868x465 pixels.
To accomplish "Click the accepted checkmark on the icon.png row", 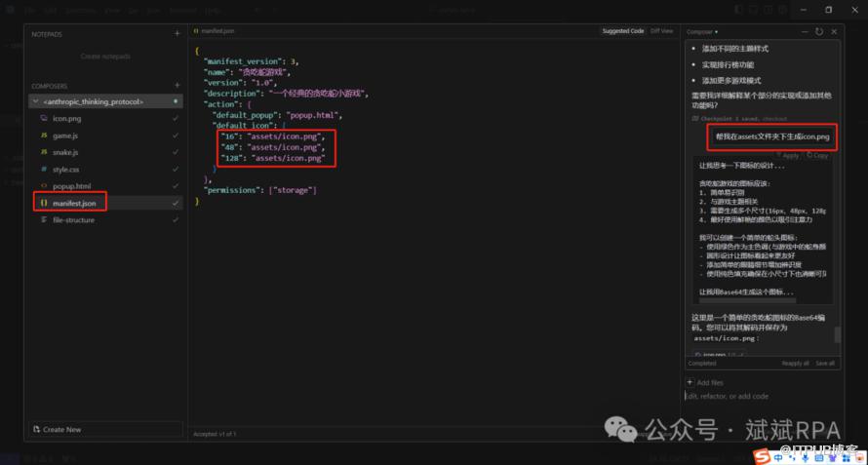I will coord(176,119).
